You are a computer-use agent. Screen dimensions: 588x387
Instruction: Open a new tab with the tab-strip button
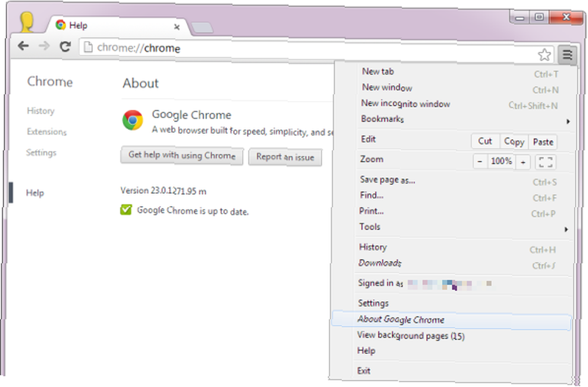tap(202, 28)
